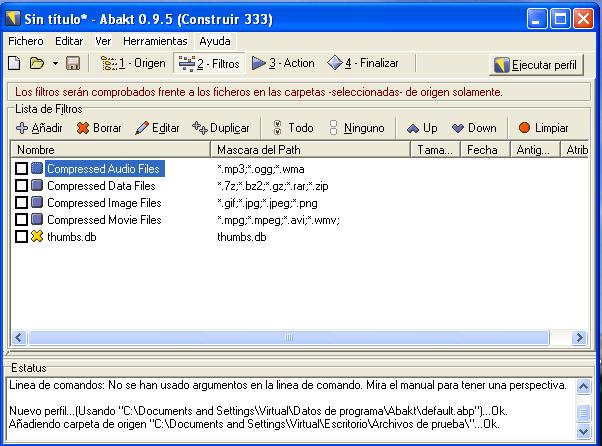Click the Fecha column header
This screenshot has height=446, width=602.
(485, 150)
